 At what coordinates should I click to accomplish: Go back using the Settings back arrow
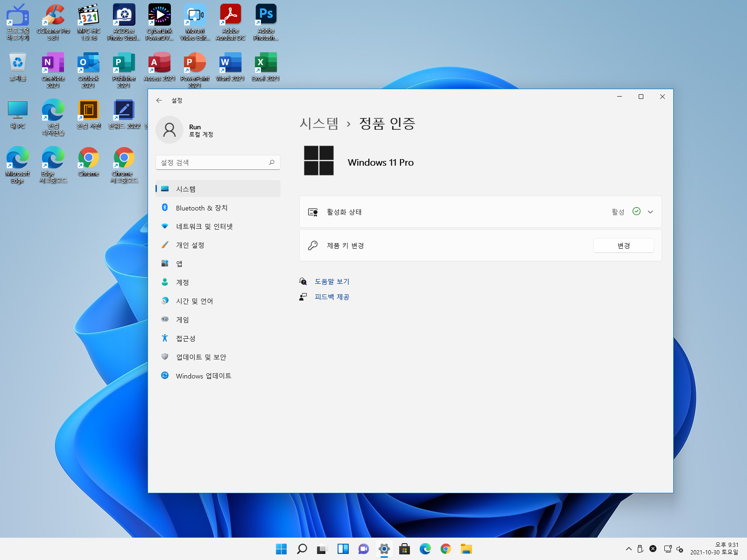point(159,100)
